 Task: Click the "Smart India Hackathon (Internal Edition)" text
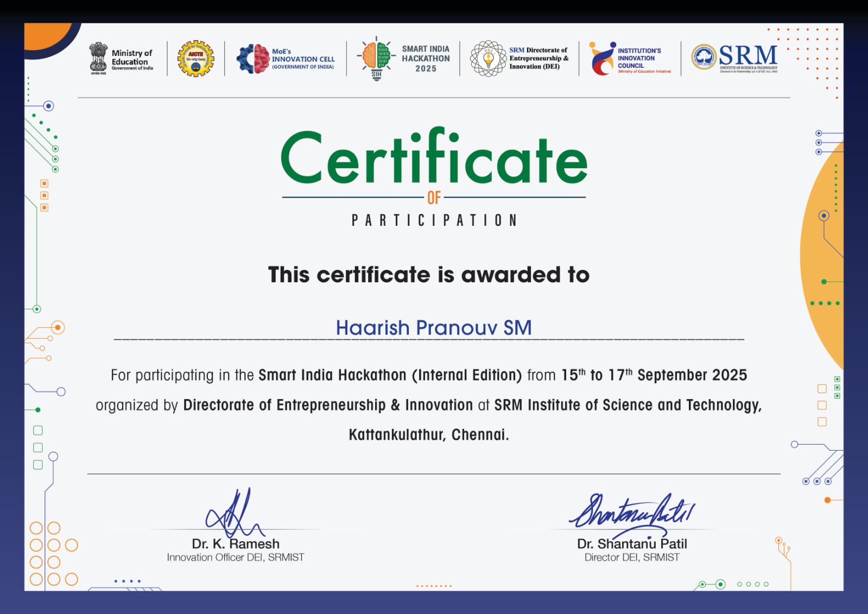(390, 375)
